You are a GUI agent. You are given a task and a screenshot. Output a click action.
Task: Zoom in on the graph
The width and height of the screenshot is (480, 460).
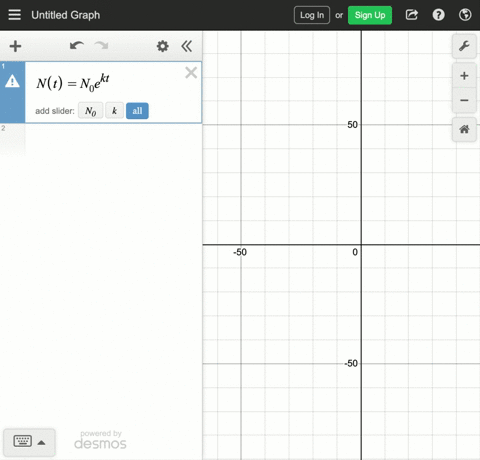464,76
